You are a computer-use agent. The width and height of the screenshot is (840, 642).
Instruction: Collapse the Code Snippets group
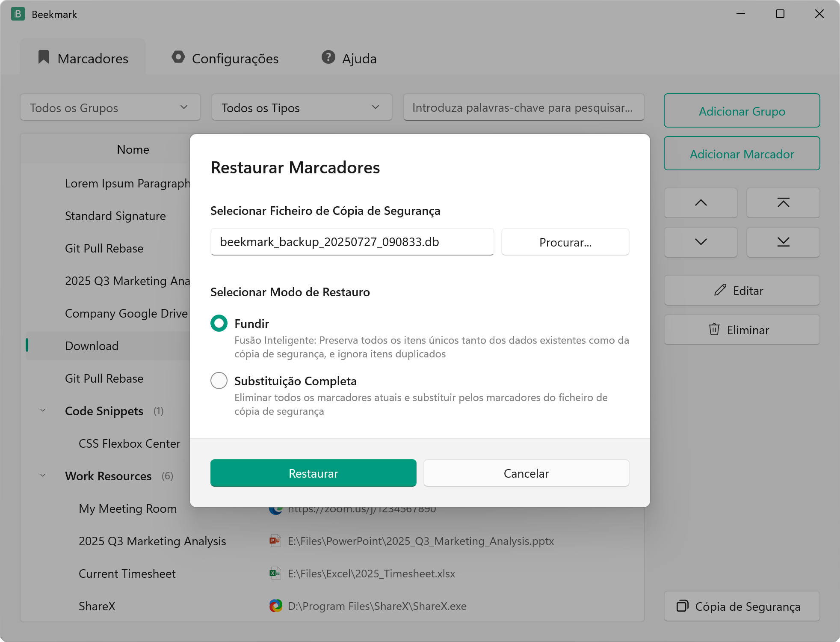point(43,411)
